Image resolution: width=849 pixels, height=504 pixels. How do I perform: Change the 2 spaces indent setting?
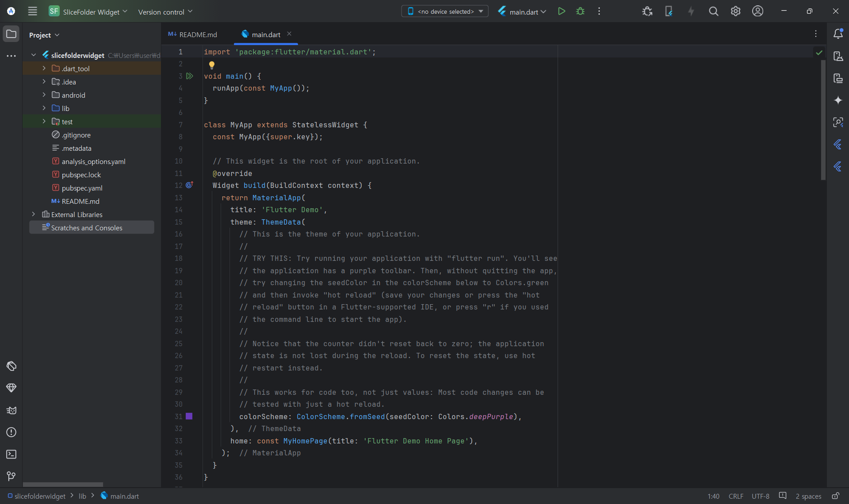tap(808, 496)
